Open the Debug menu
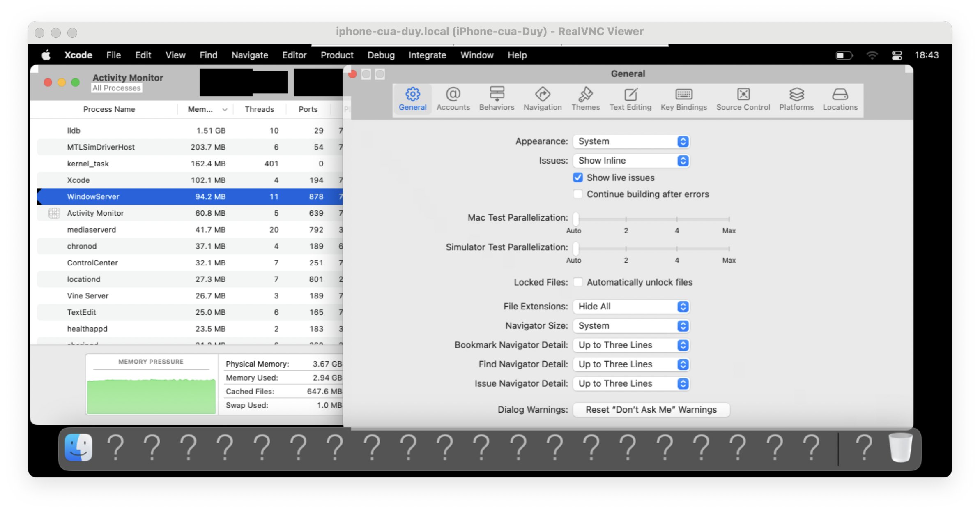 pos(380,55)
